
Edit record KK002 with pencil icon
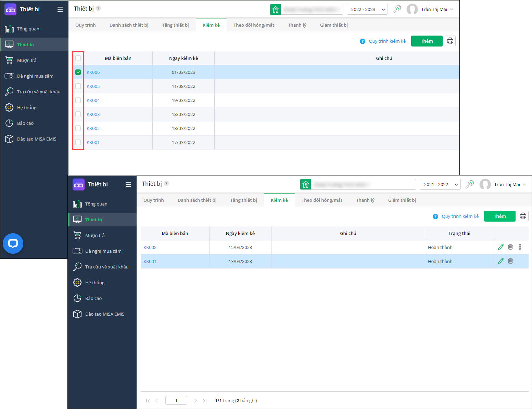tap(501, 247)
